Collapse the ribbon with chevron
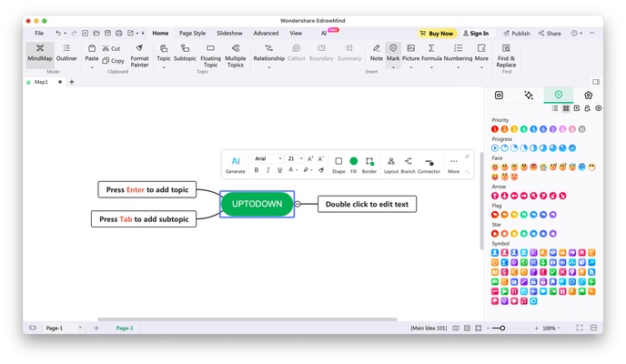Image resolution: width=626 pixels, height=364 pixels. click(592, 33)
